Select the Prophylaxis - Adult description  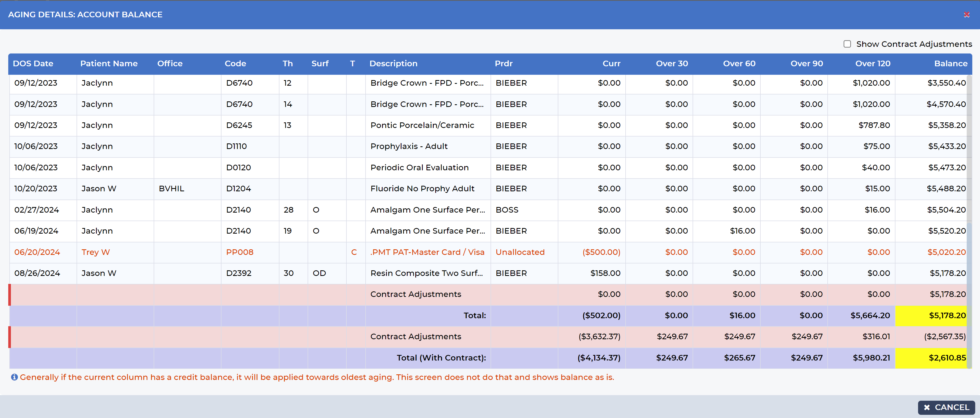(409, 147)
